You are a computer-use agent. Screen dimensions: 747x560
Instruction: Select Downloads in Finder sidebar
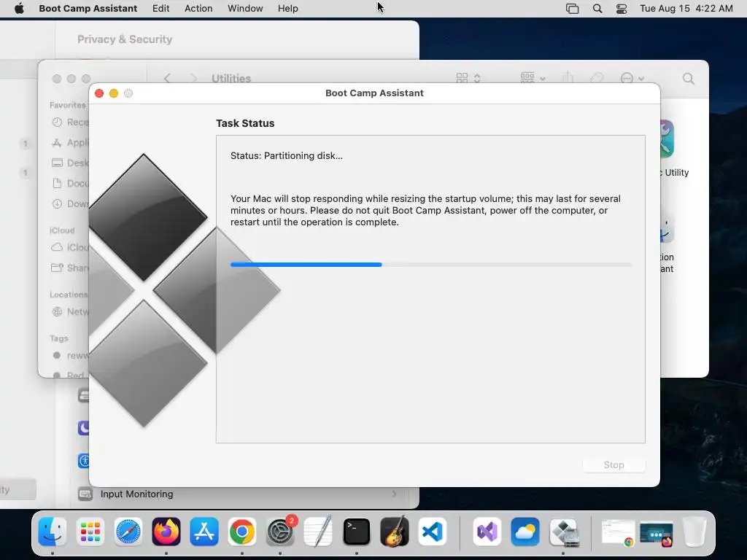coord(70,204)
